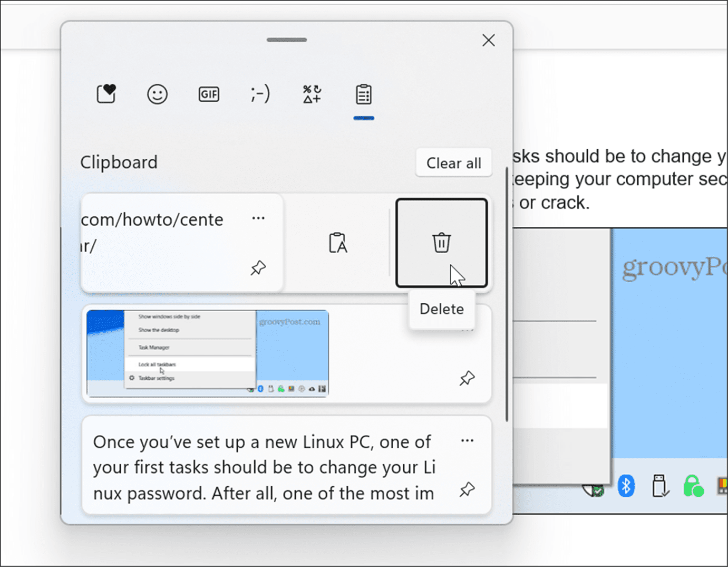The height and width of the screenshot is (567, 728).
Task: Open the GIF picker
Action: click(209, 94)
